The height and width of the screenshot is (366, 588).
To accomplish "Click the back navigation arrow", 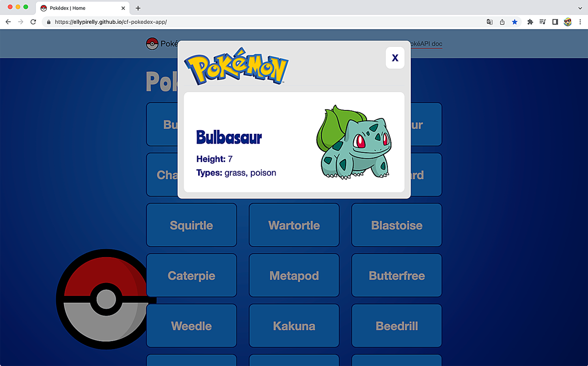I will click(8, 22).
